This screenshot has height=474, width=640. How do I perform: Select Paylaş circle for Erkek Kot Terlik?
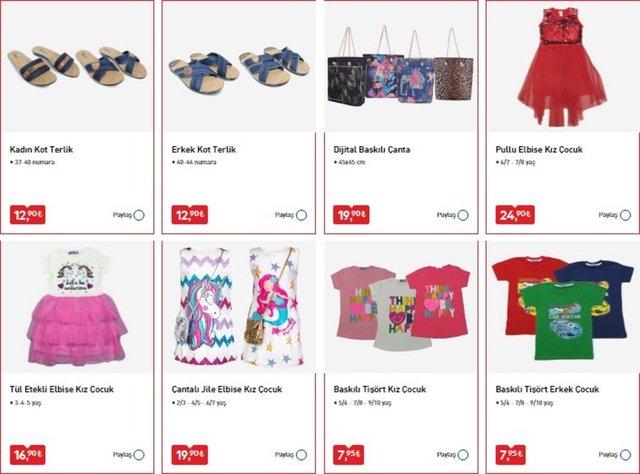301,215
